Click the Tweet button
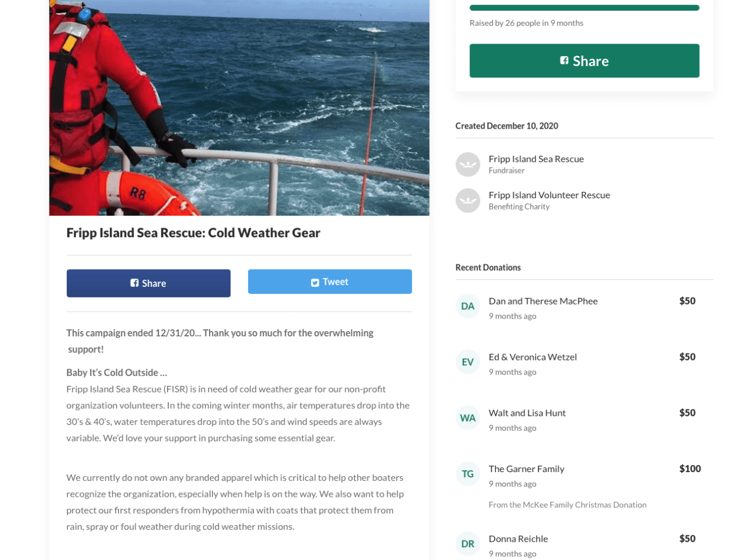754x560 pixels. (x=329, y=281)
